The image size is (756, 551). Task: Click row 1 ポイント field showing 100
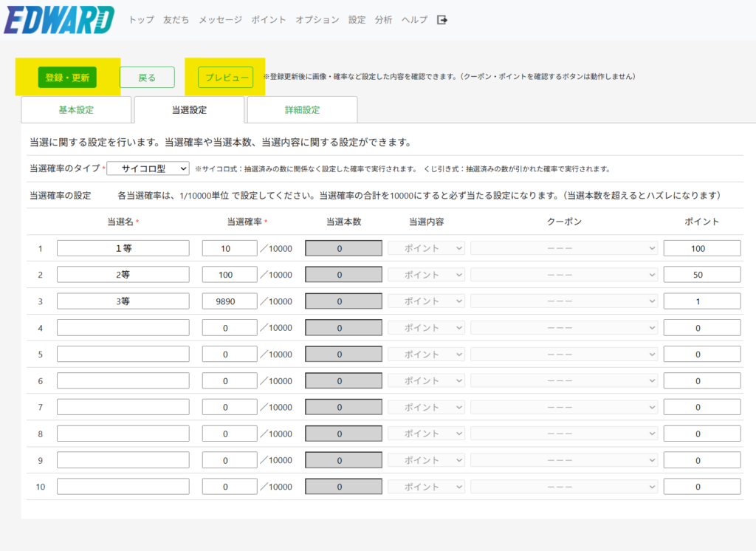[702, 248]
